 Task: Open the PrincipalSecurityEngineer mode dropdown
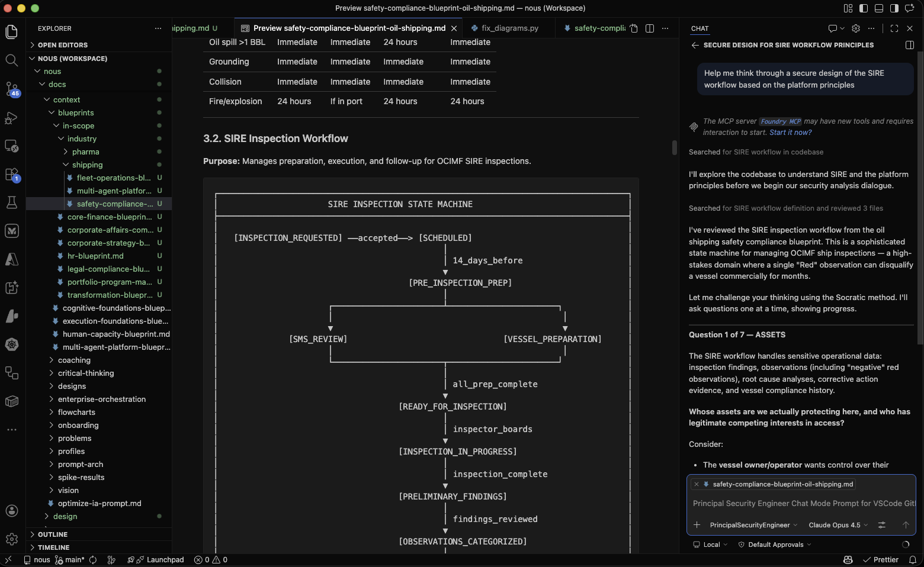[752, 525]
